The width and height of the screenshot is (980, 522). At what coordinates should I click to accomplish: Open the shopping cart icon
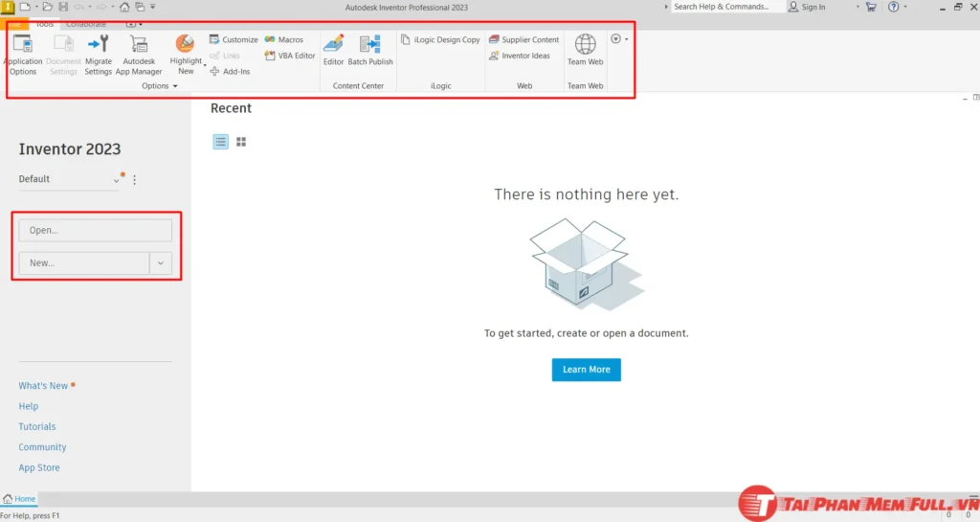871,7
